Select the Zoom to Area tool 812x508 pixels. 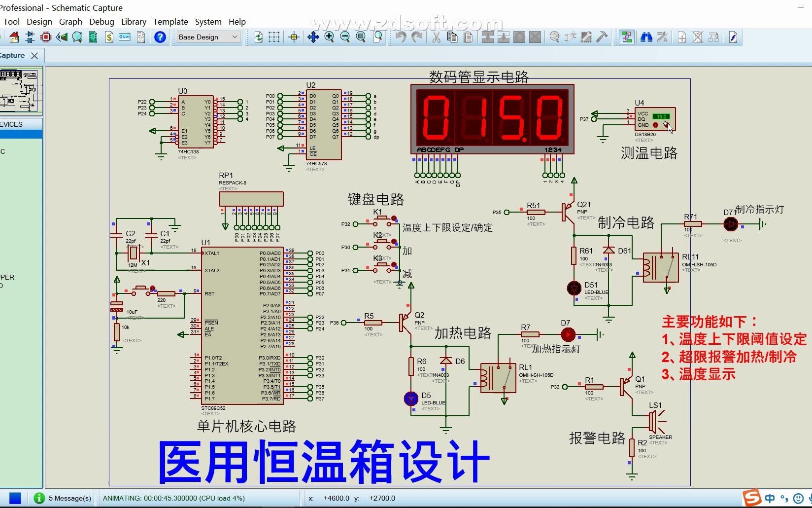[x=378, y=37]
